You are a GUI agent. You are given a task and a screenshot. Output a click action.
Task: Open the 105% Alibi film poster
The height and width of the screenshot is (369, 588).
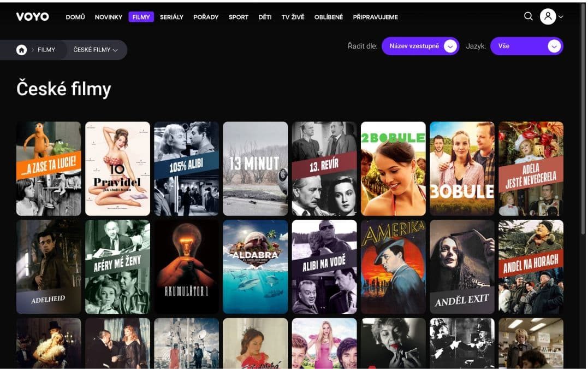(x=186, y=168)
